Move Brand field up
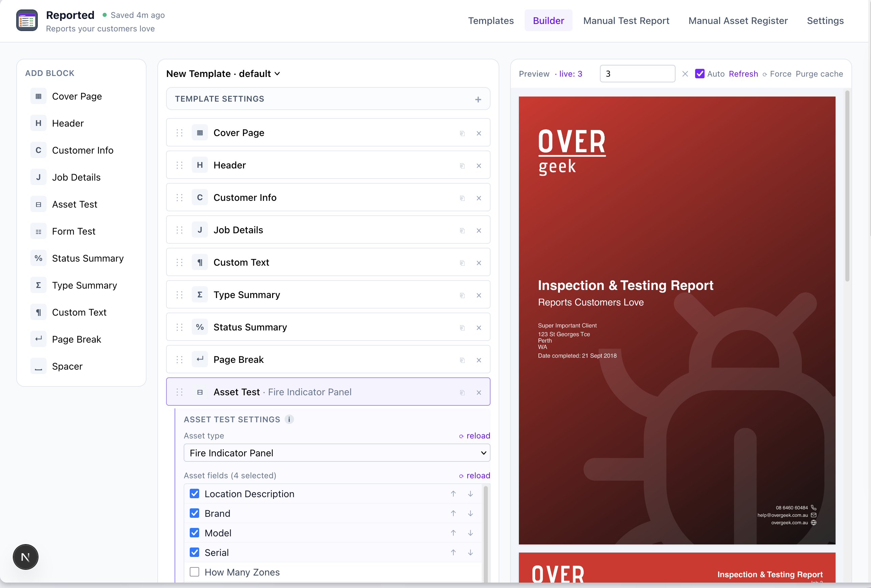Viewport: 871px width, 588px height. pos(453,513)
